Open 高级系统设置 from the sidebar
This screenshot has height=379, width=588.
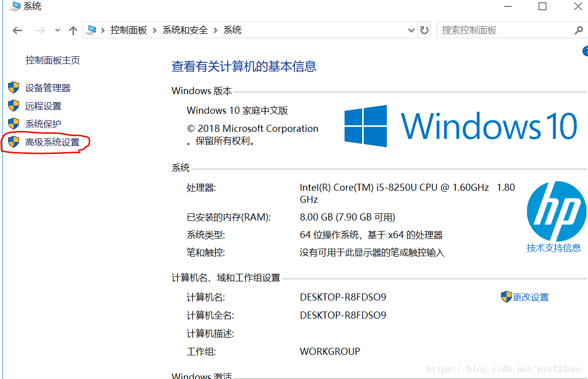click(52, 142)
